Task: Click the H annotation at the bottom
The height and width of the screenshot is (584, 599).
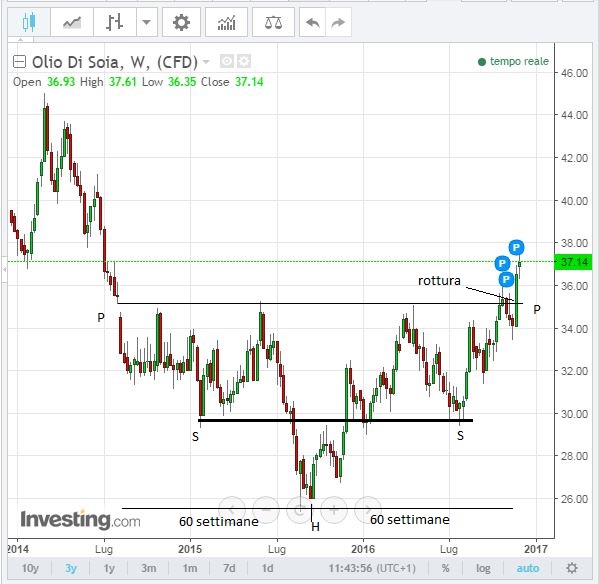Action: point(316,527)
